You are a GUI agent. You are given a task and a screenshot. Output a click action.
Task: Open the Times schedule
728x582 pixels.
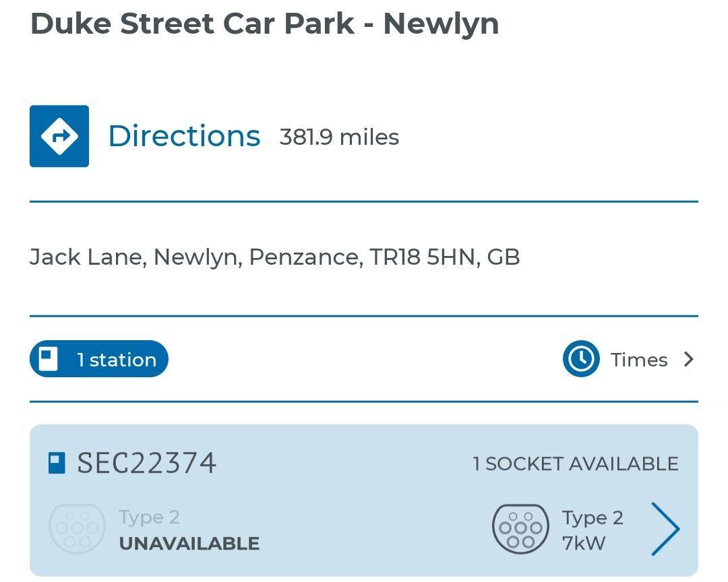coord(638,359)
